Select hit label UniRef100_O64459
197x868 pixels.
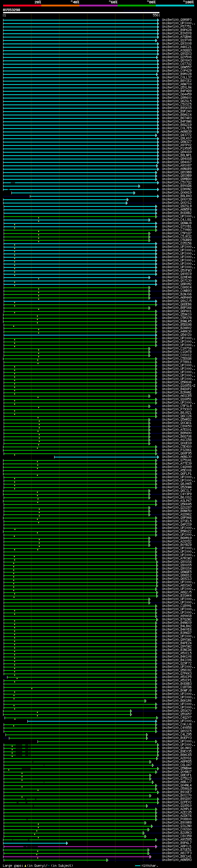pos(177,94)
